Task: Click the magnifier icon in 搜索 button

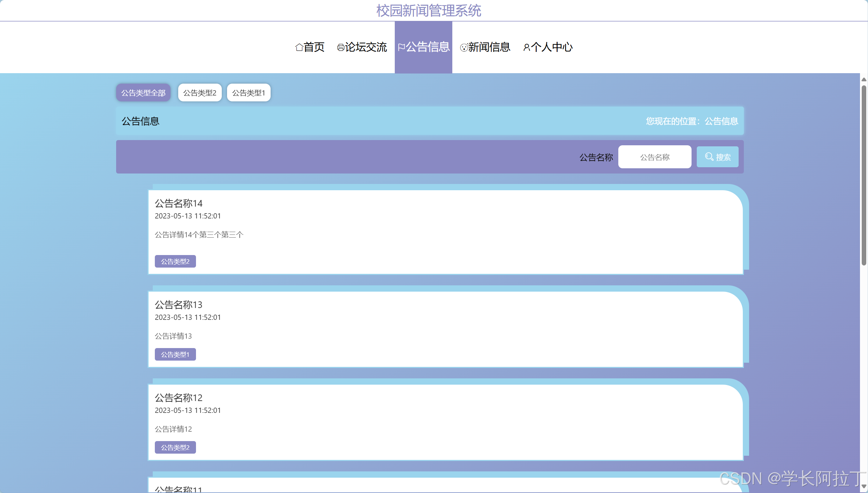Action: click(709, 157)
